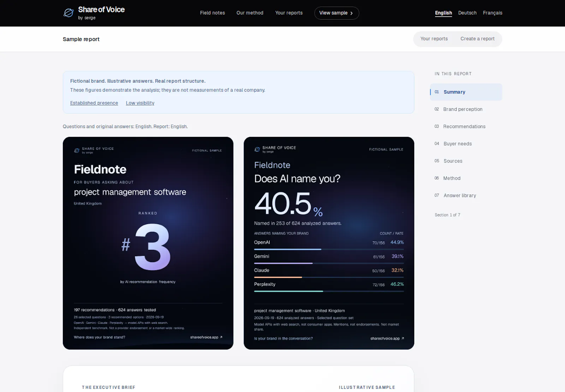
Task: Click the View sample chevron arrow
Action: [x=351, y=13]
